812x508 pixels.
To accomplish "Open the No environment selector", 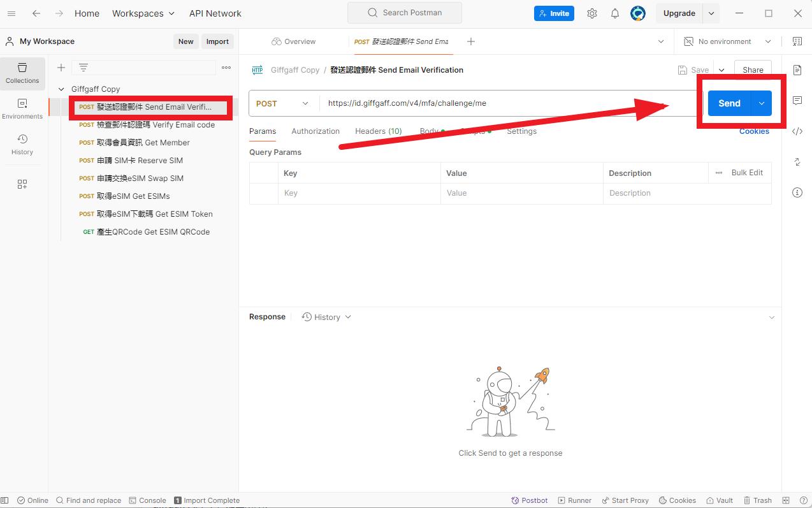I will (x=727, y=41).
